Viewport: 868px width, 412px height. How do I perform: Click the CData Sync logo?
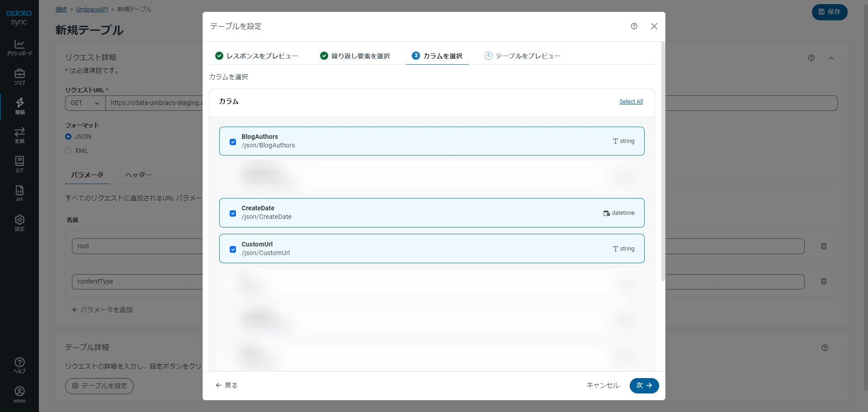tap(19, 18)
